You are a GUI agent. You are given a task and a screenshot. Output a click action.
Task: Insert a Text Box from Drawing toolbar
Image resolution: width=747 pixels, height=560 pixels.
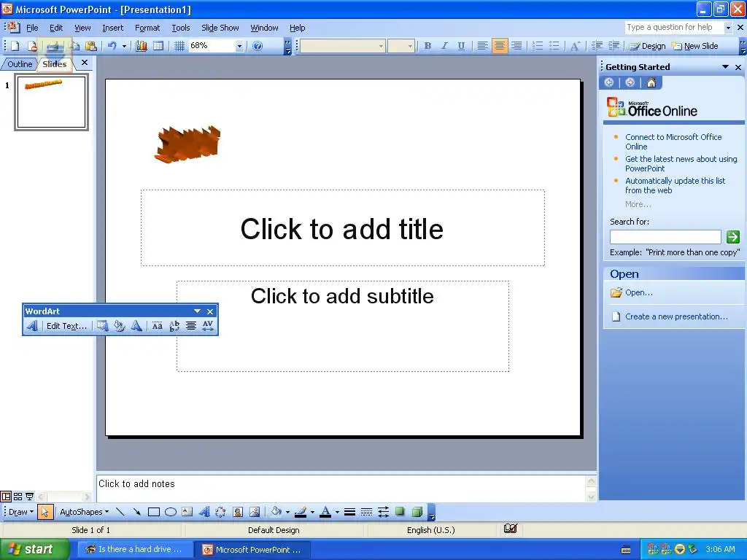tap(187, 512)
